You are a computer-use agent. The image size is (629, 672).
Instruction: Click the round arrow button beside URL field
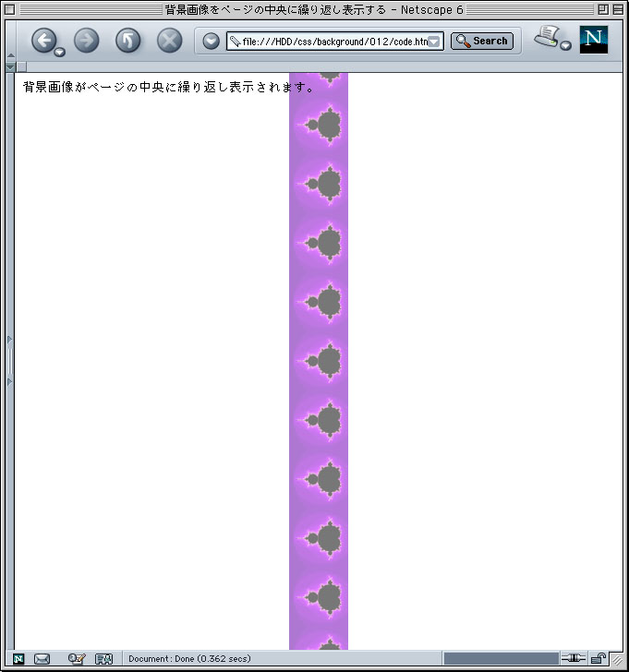click(211, 42)
